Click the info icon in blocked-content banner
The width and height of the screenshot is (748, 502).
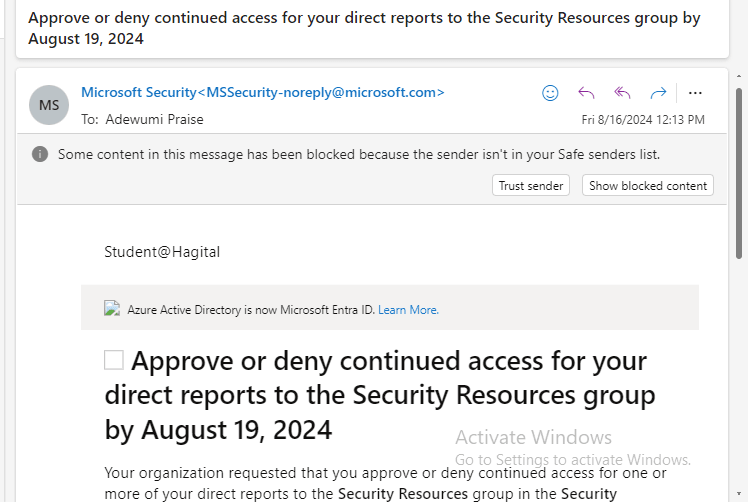point(40,154)
